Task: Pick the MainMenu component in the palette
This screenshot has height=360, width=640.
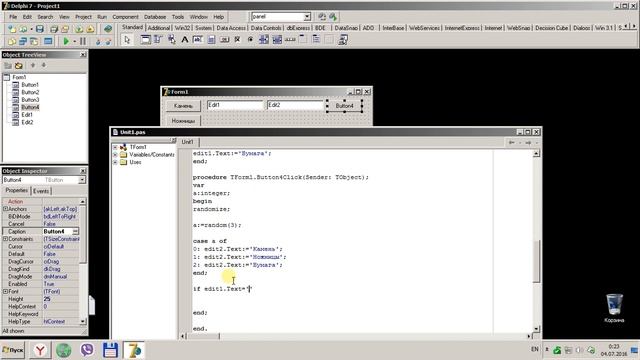Action: tap(158, 40)
